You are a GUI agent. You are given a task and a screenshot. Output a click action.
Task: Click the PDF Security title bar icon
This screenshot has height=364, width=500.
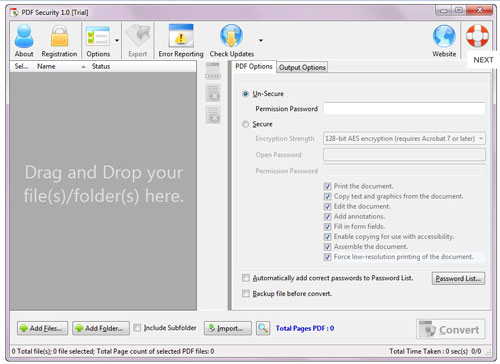coord(14,13)
